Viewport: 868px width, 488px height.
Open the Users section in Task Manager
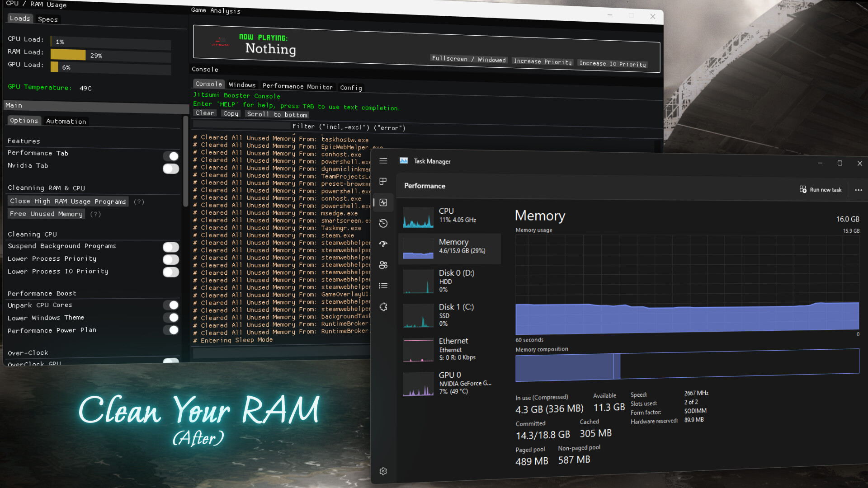coord(383,265)
